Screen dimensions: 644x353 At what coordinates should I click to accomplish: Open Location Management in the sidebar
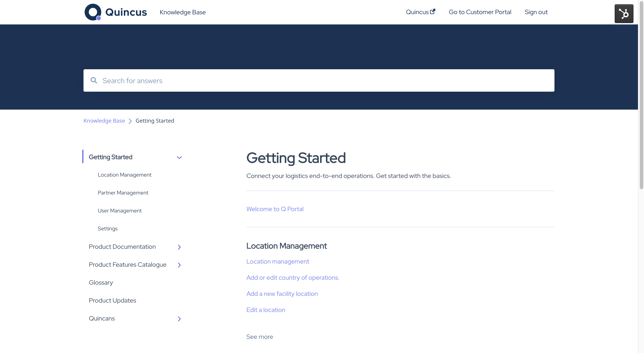coord(124,175)
